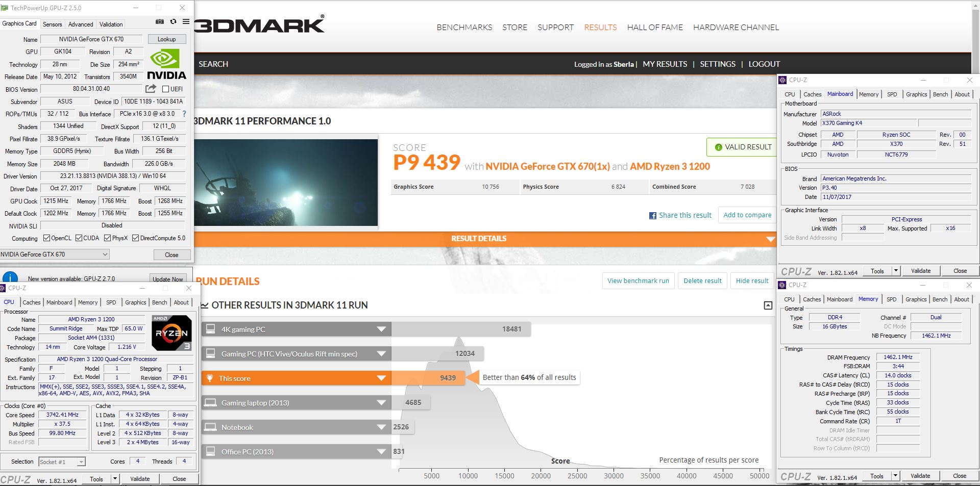The height and width of the screenshot is (486, 980).
Task: Toggle the DirectCompute 5.0 checkbox
Action: coord(135,238)
